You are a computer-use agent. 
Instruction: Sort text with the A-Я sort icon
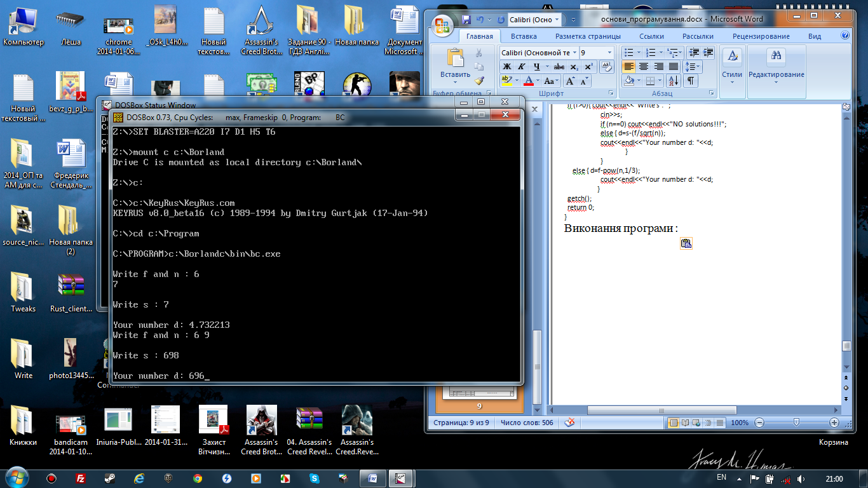pyautogui.click(x=673, y=81)
